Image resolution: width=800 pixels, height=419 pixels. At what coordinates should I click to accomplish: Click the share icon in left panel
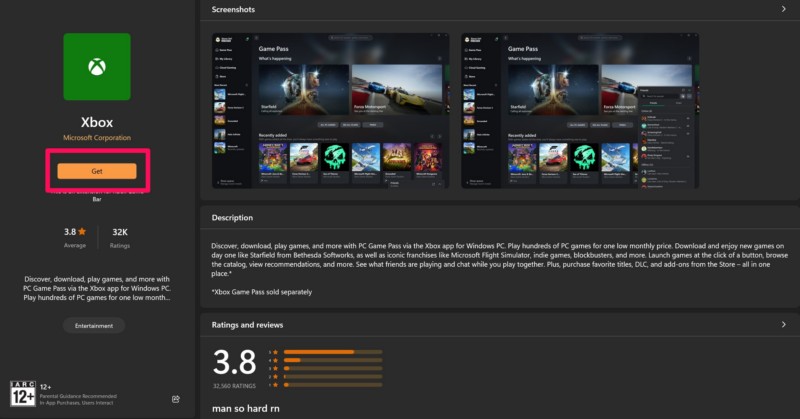click(176, 399)
